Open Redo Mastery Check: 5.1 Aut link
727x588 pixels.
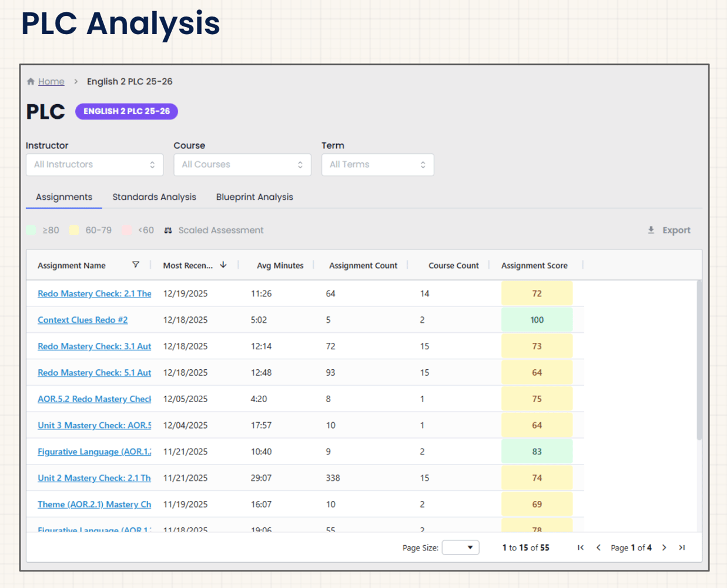95,373
